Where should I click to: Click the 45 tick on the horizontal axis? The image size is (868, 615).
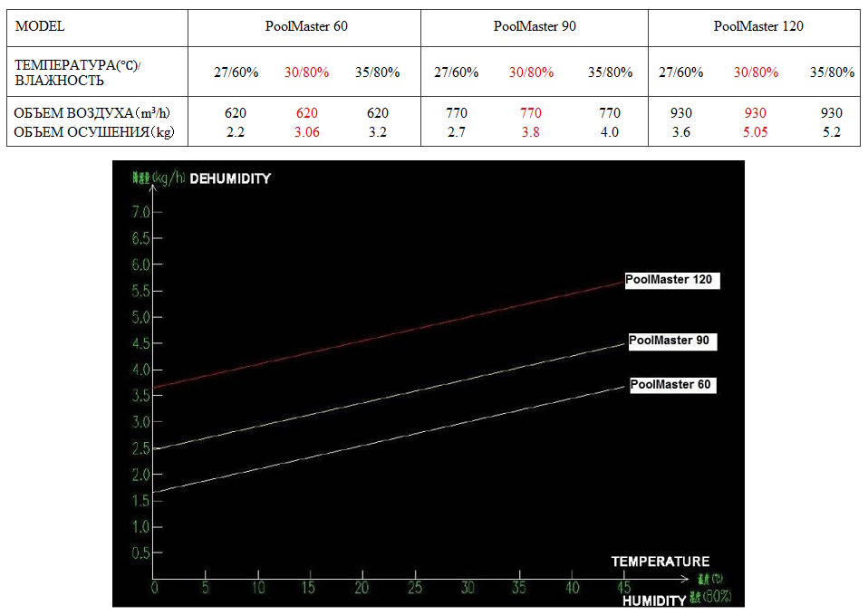tap(624, 588)
